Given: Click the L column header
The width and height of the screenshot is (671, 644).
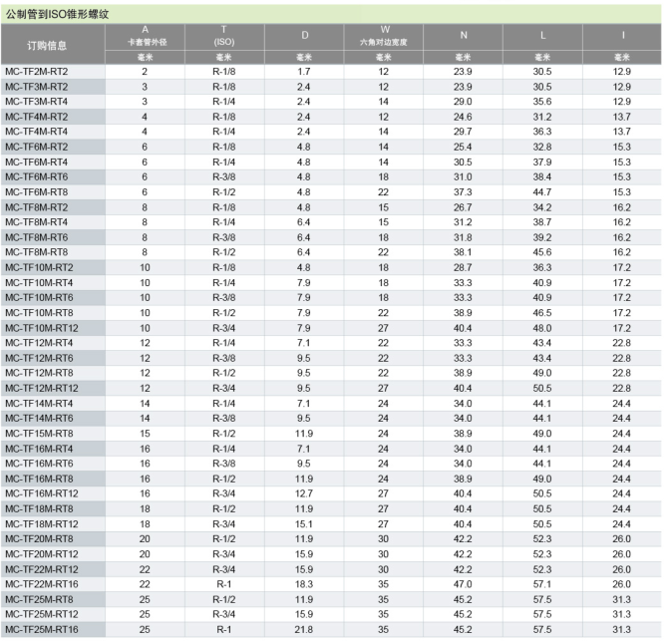Looking at the screenshot, I should (x=542, y=36).
